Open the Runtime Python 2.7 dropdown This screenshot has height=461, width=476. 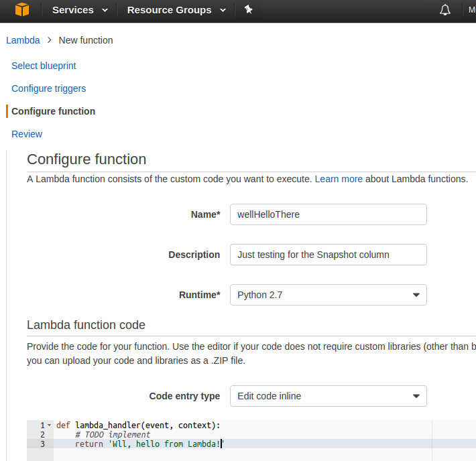click(328, 295)
